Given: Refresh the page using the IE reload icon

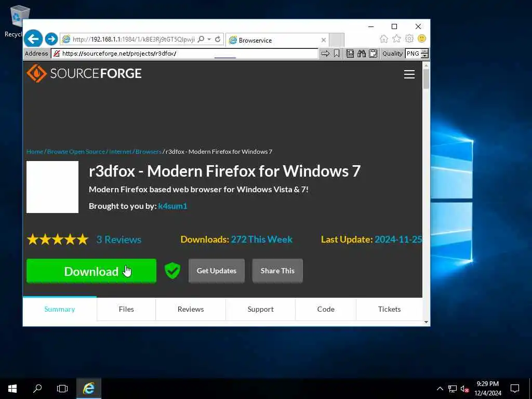Looking at the screenshot, I should pyautogui.click(x=218, y=39).
